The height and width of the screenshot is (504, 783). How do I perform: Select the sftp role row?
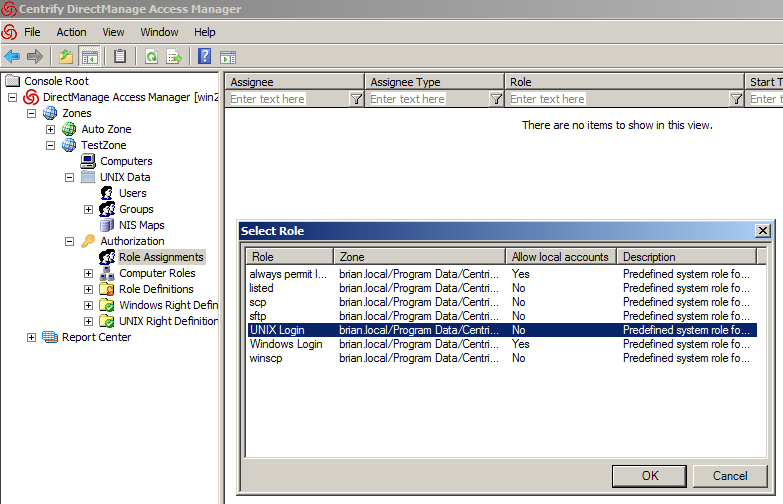pyautogui.click(x=502, y=316)
